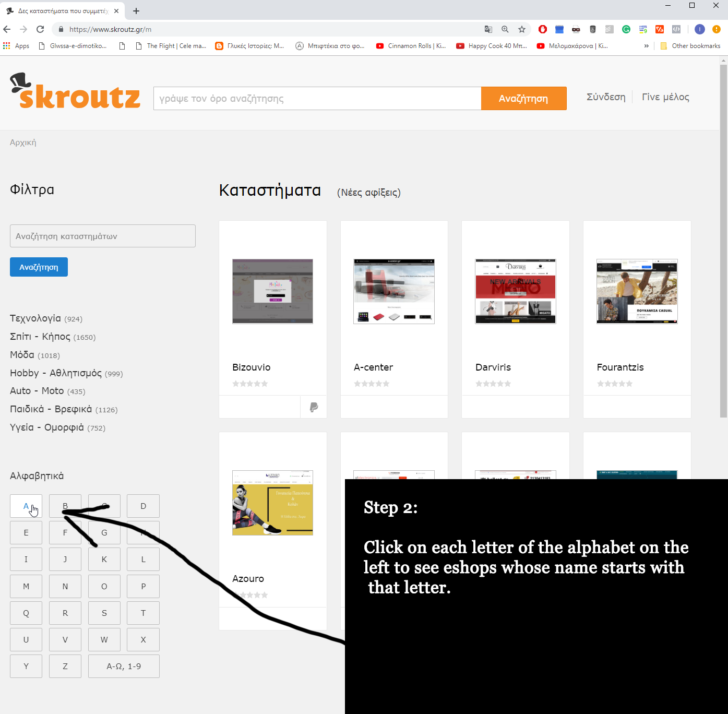Open the Μελομακάρονα YouTube bookmark
728x714 pixels.
coord(572,46)
